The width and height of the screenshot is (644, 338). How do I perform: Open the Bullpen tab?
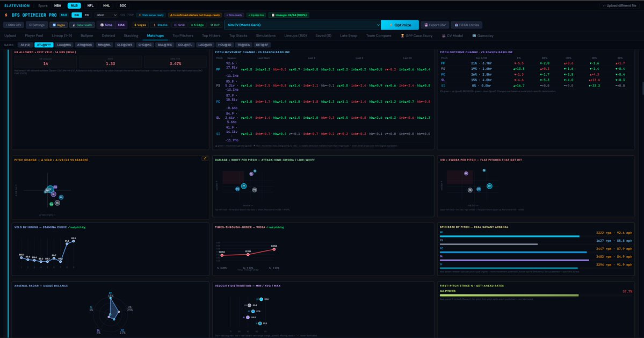(x=86, y=35)
